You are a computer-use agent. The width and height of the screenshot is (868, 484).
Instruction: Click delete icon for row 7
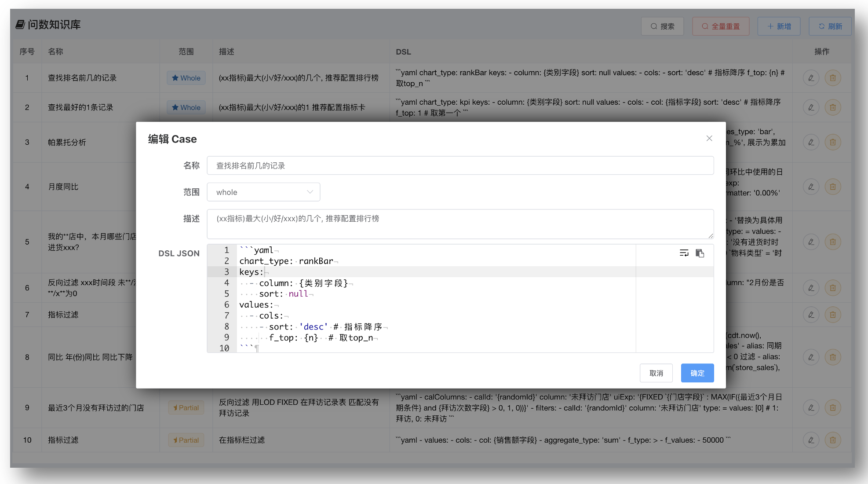click(833, 315)
